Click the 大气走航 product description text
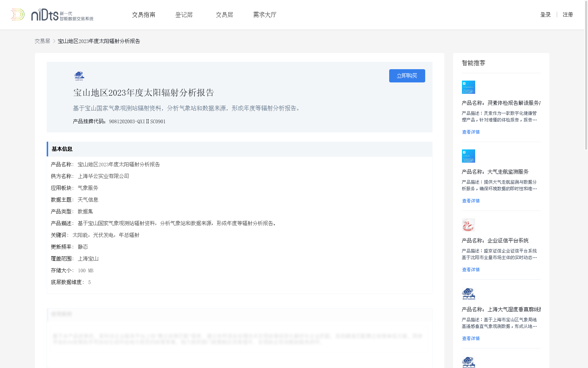Image resolution: width=588 pixels, height=368 pixels. [x=499, y=185]
